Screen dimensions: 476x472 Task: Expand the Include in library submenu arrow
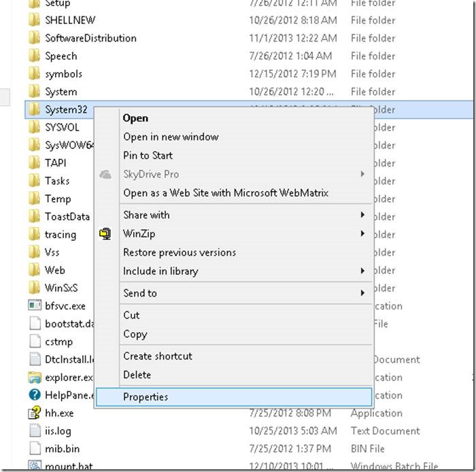(x=362, y=271)
